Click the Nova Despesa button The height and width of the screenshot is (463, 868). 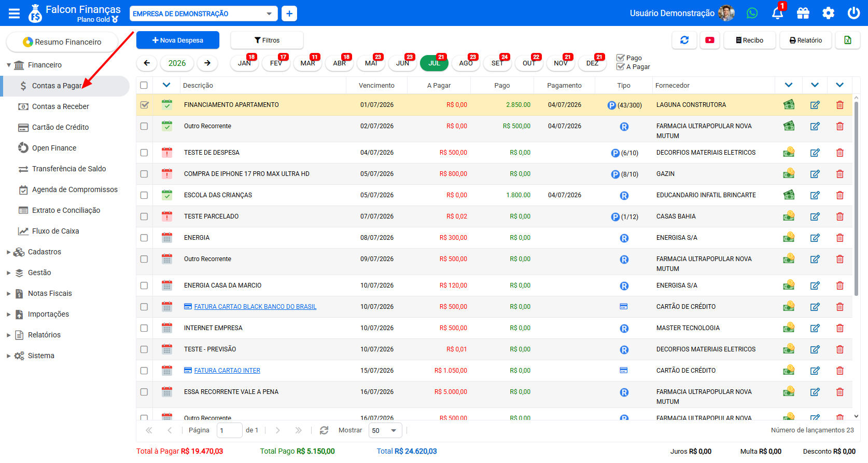(x=178, y=40)
